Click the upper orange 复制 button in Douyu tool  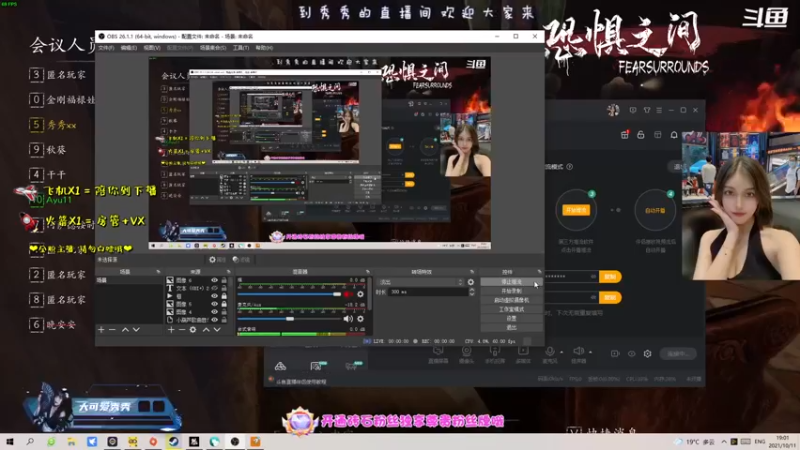[x=610, y=277]
